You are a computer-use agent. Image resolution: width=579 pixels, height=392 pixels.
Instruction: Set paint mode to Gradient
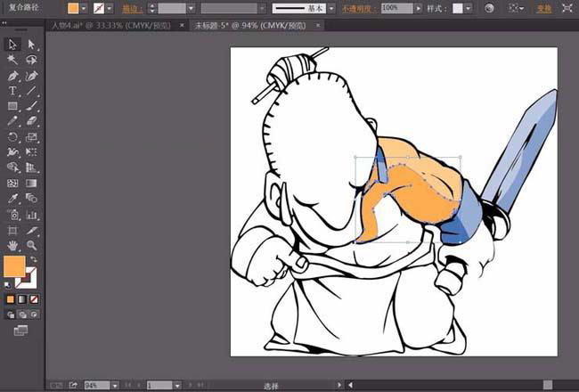pos(22,299)
